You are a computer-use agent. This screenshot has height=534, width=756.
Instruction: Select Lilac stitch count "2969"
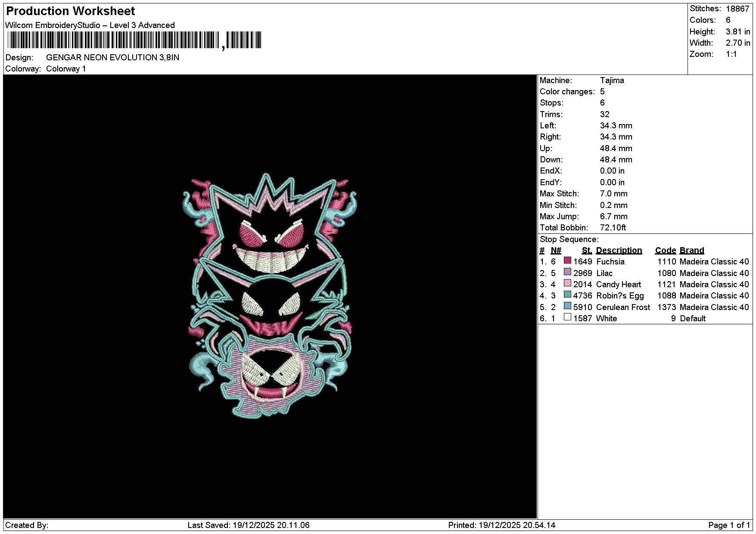coord(583,273)
